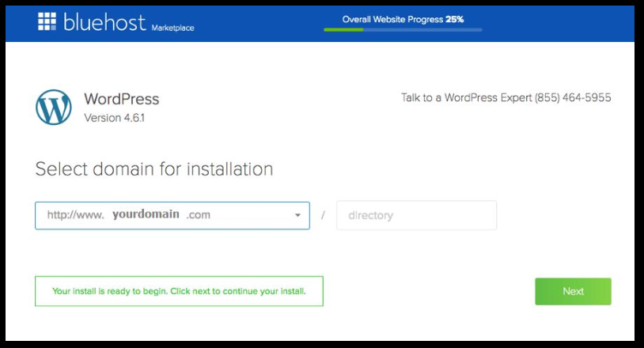The image size is (644, 348).
Task: Click the 'Select domain for installation' heading
Action: 154,169
